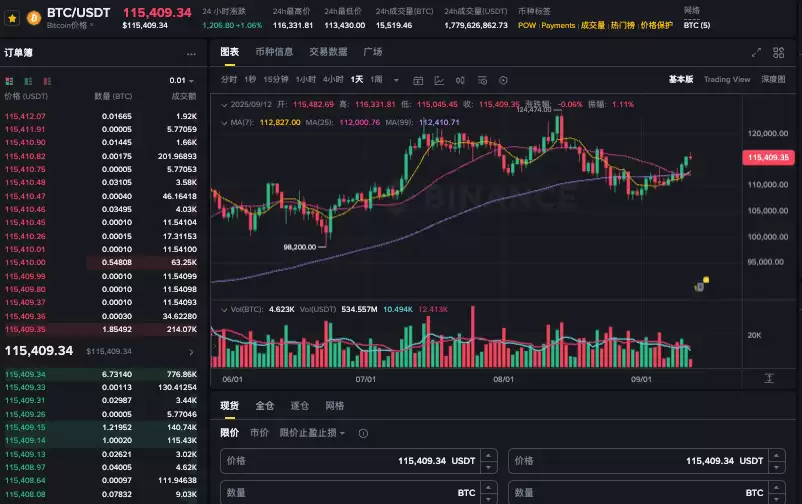Click the 价格保护 tag
Viewport: 802px width, 504px height.
656,25
